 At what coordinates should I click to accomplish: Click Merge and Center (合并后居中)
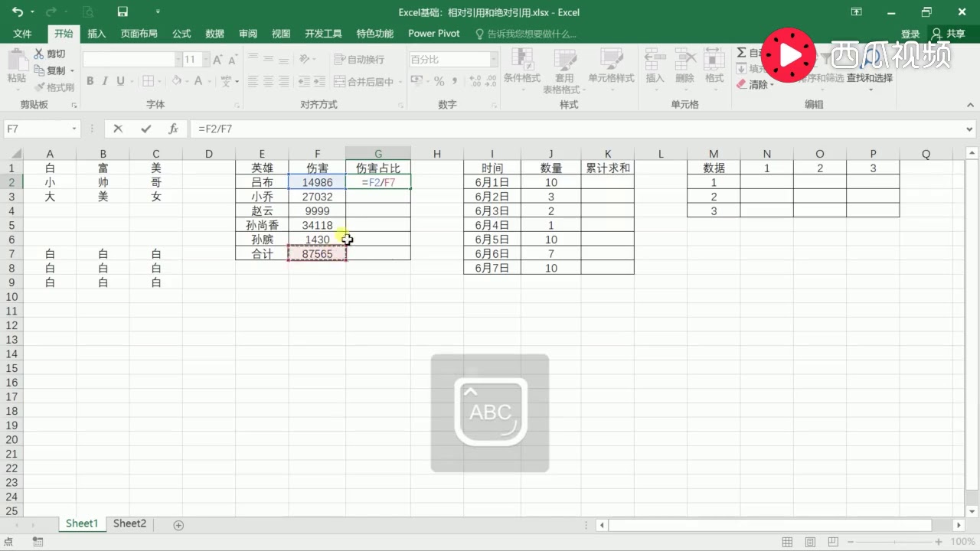pyautogui.click(x=364, y=82)
